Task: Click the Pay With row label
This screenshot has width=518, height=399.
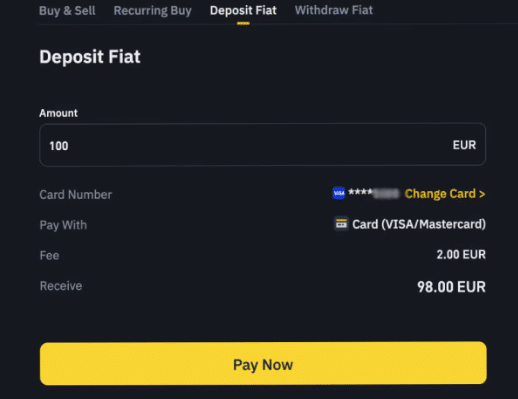Action: point(63,225)
